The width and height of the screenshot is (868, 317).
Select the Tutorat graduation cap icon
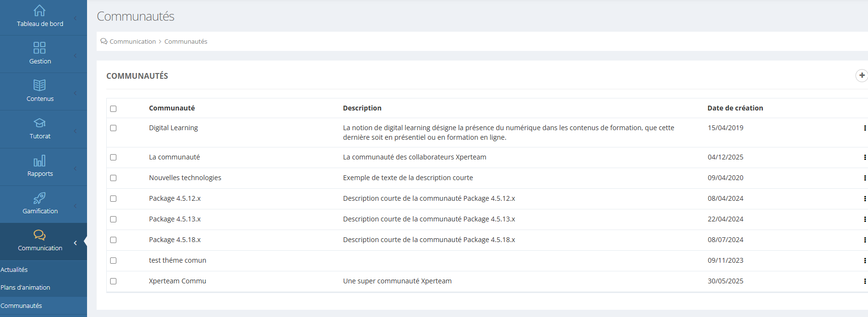(39, 123)
